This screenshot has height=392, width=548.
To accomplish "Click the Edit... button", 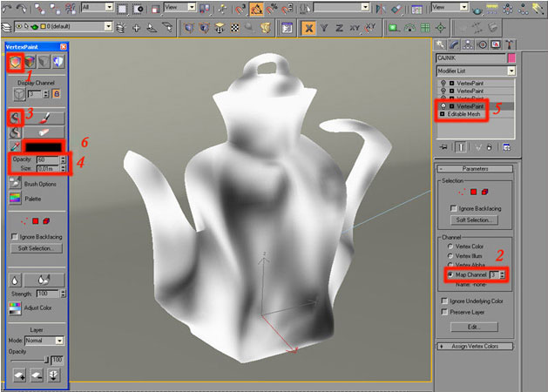I will click(x=475, y=327).
